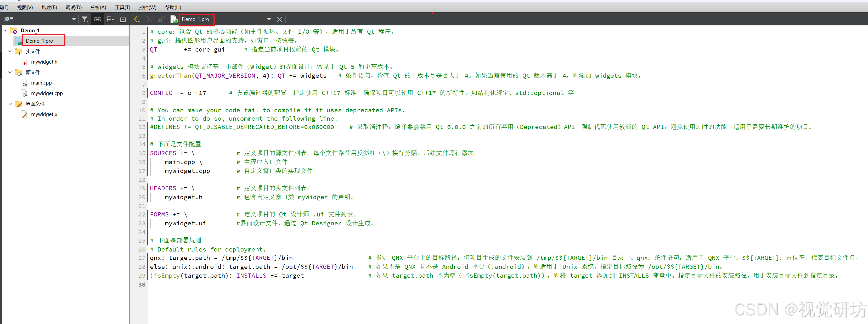Open the open documents dropdown arrow
Image resolution: width=868 pixels, height=324 pixels.
[269, 20]
